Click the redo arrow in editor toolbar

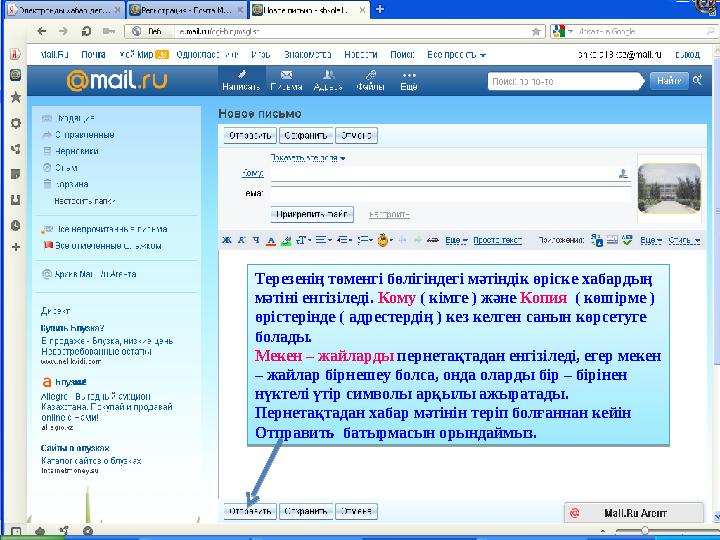coord(417,240)
